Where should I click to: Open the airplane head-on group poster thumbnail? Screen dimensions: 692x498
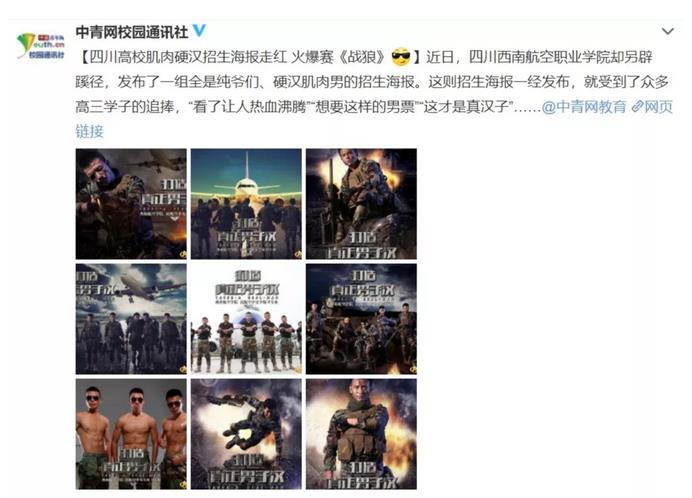point(246,204)
